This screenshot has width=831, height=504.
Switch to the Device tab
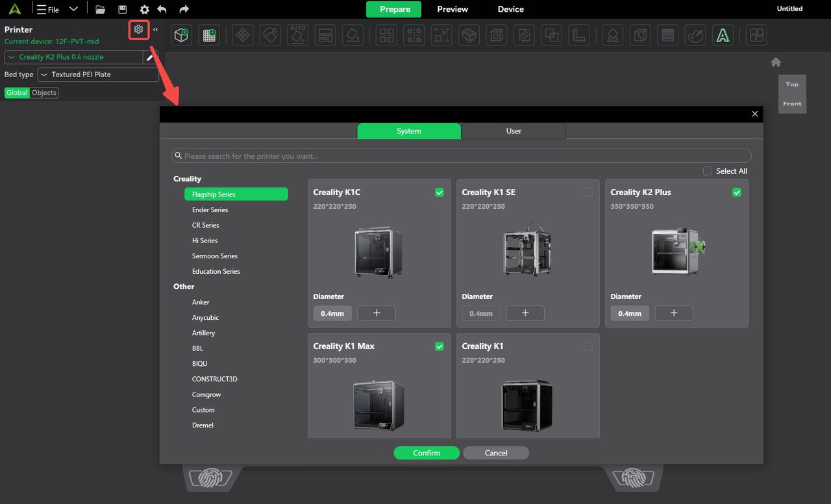coord(511,9)
